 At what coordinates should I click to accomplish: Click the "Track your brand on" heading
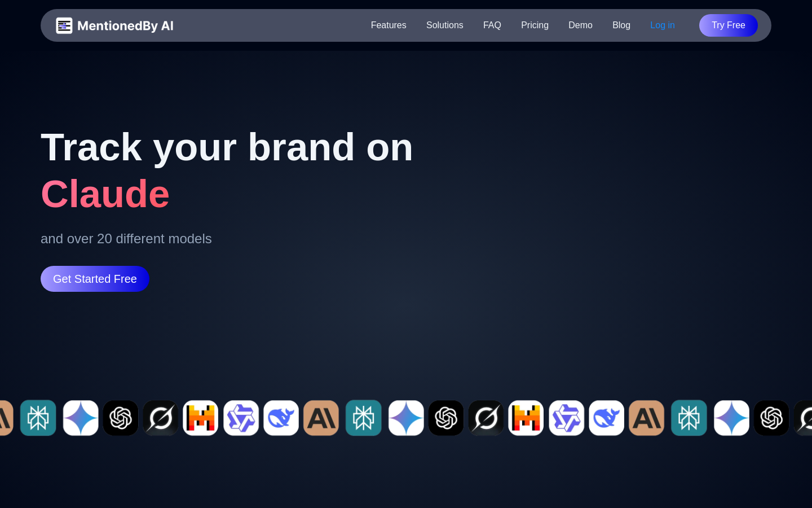pos(227,147)
